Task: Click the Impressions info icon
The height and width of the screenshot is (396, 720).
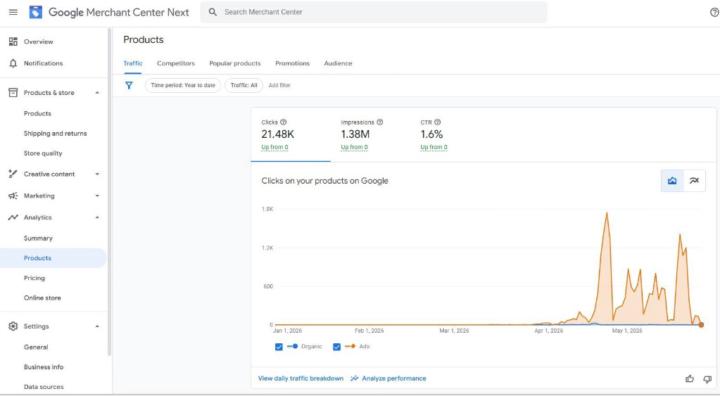Action: [x=380, y=122]
